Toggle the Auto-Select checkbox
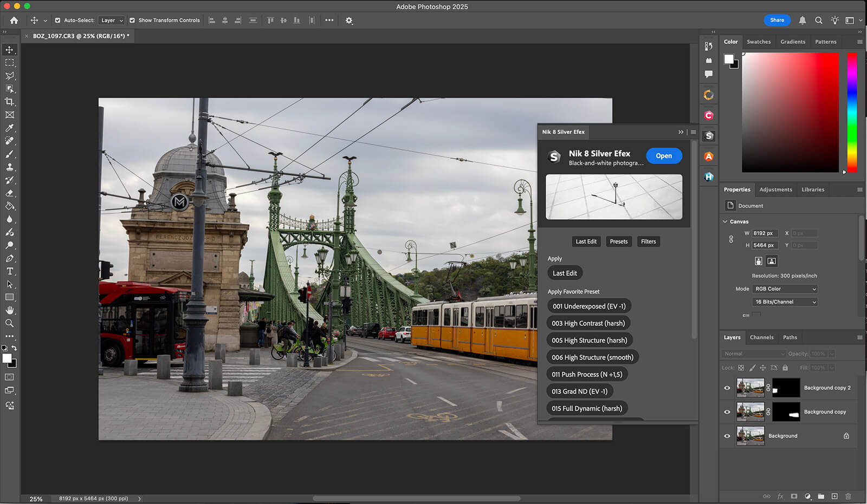The width and height of the screenshot is (867, 504). click(57, 21)
